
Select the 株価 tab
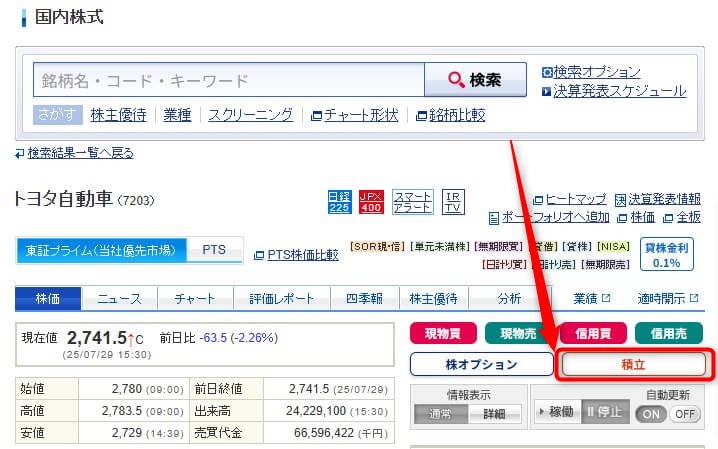pos(48,299)
